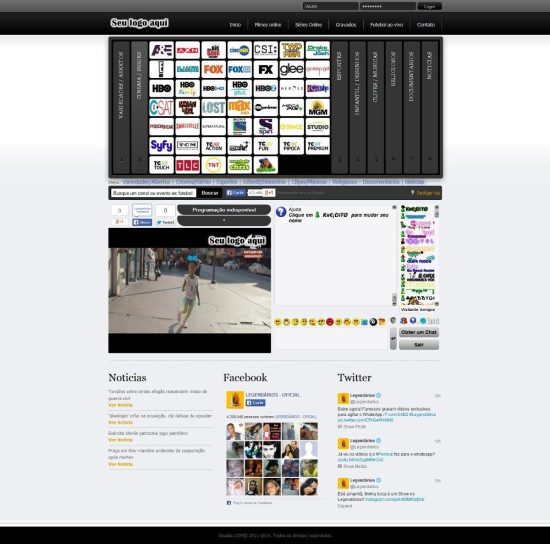Choose the MGM channel logo

pyautogui.click(x=317, y=108)
